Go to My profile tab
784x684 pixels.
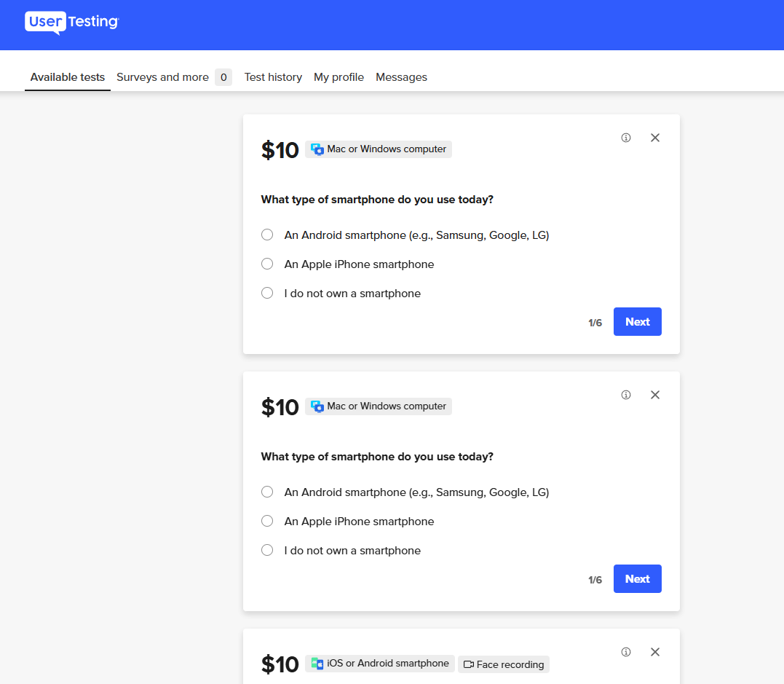(338, 77)
